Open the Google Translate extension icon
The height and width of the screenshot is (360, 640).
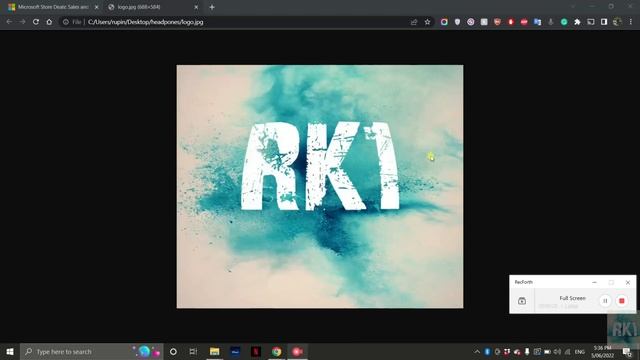538,22
